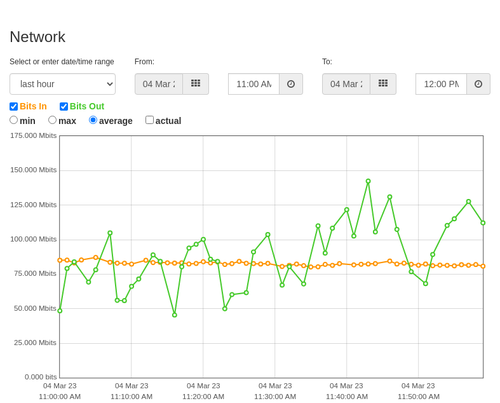
Task: Click the '100.000 Mbits' axis label
Action: click(x=33, y=239)
